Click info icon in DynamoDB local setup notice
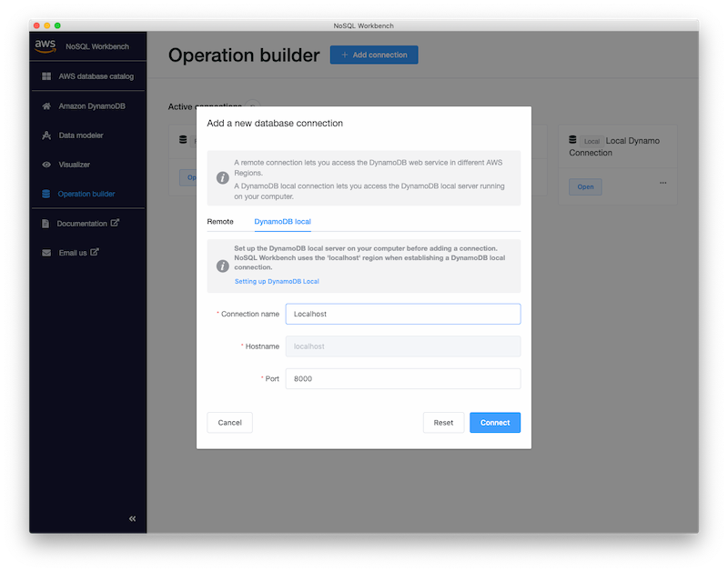The width and height of the screenshot is (728, 572). (x=223, y=266)
